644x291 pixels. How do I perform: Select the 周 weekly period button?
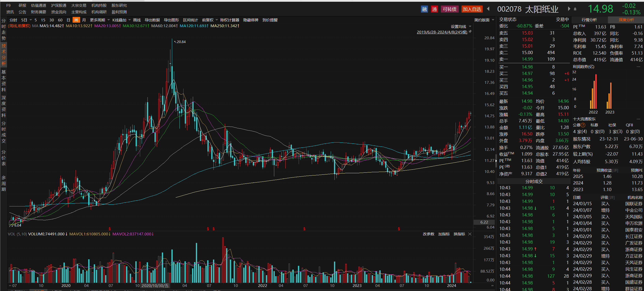pos(76,20)
